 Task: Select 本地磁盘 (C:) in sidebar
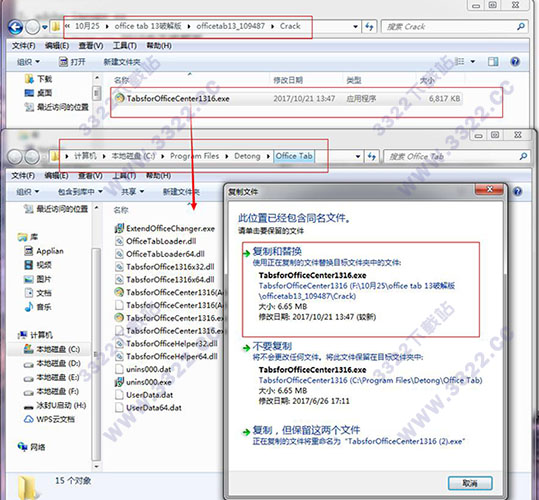tap(52, 349)
